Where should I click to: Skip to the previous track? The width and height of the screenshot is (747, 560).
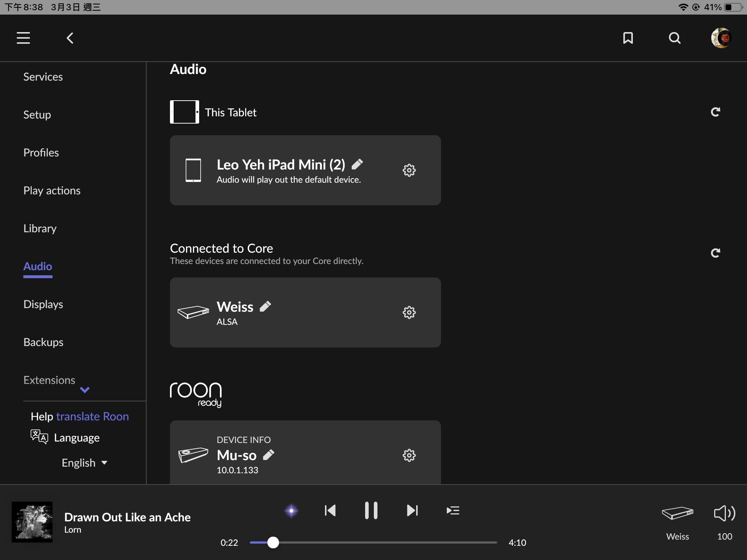click(x=330, y=510)
